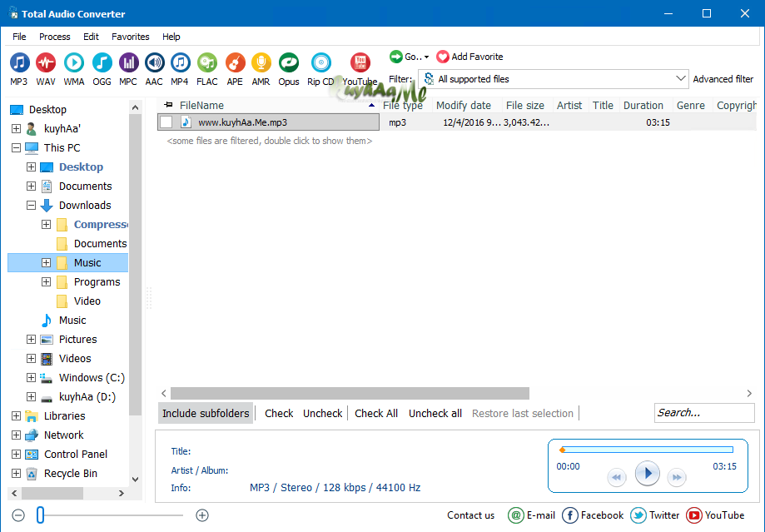Image resolution: width=765 pixels, height=532 pixels.
Task: Collapse the This PC node
Action: pos(16,148)
